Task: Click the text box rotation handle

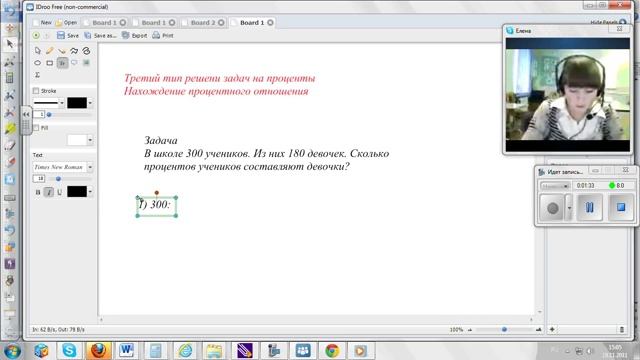Action: click(x=157, y=193)
